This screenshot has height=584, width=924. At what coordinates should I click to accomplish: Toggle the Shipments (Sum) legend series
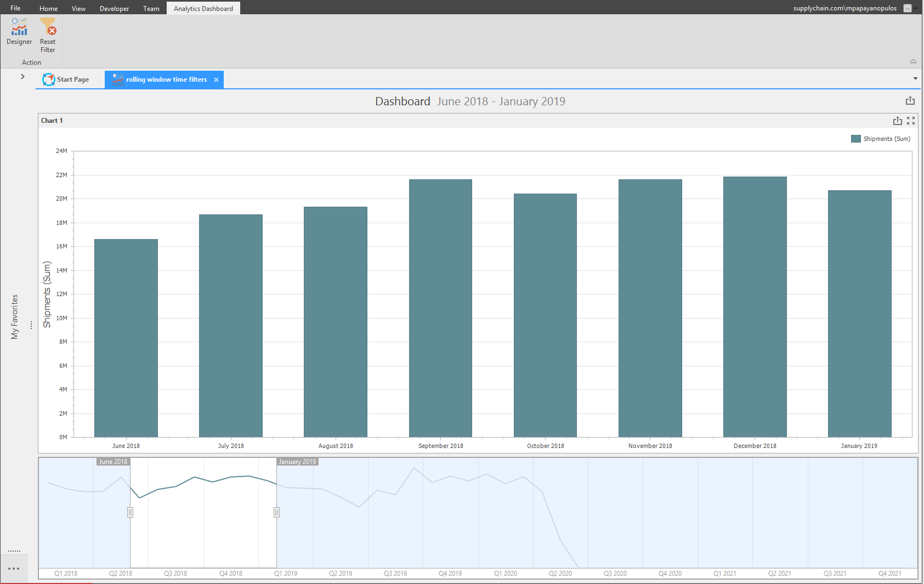click(881, 139)
